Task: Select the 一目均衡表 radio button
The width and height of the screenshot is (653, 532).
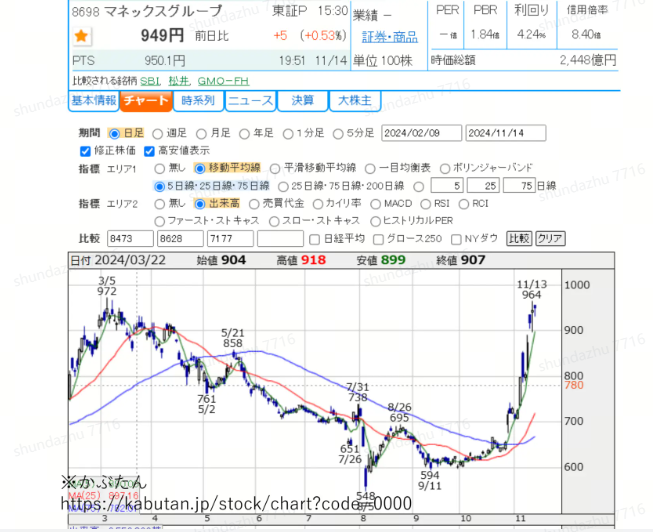Action: click(x=370, y=169)
